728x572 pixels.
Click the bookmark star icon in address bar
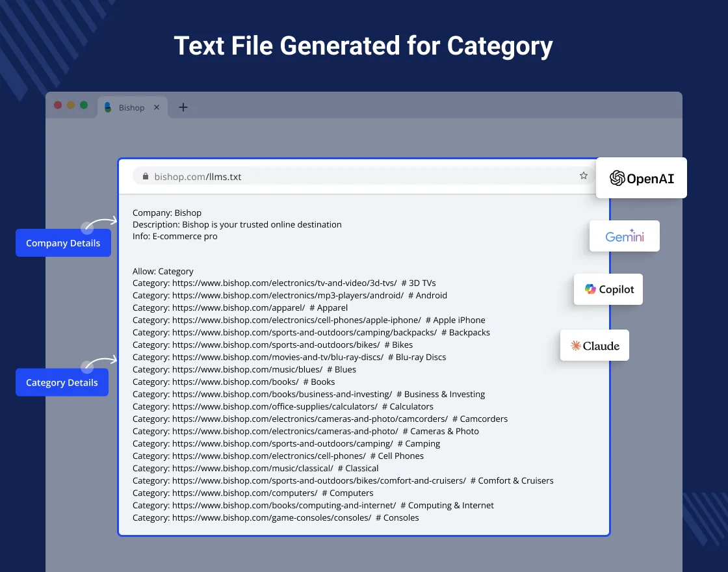(x=583, y=175)
